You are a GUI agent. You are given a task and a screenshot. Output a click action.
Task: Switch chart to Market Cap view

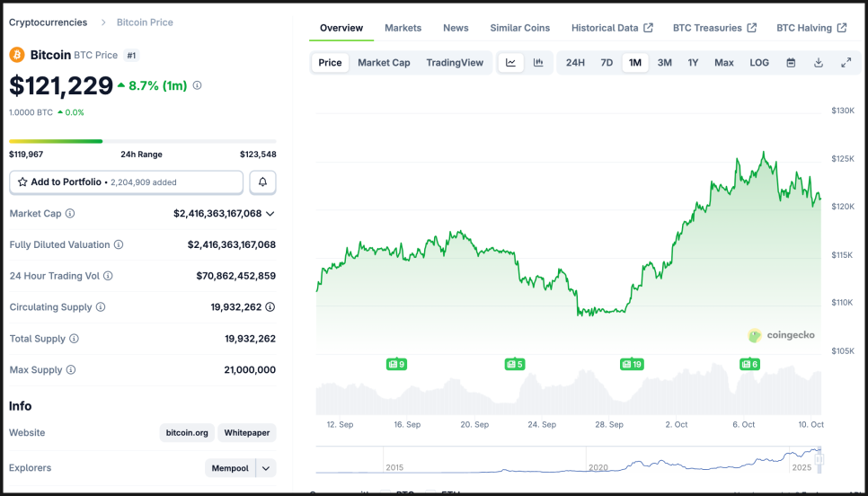[x=384, y=63]
